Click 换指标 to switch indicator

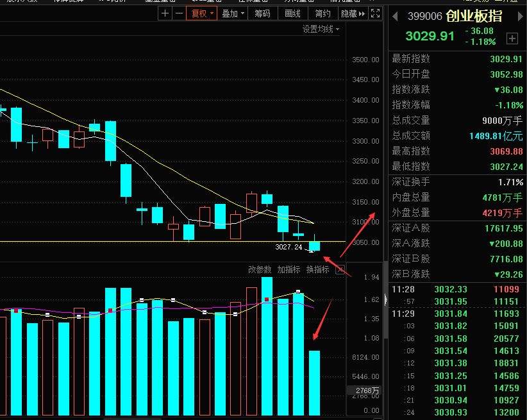[x=317, y=269]
